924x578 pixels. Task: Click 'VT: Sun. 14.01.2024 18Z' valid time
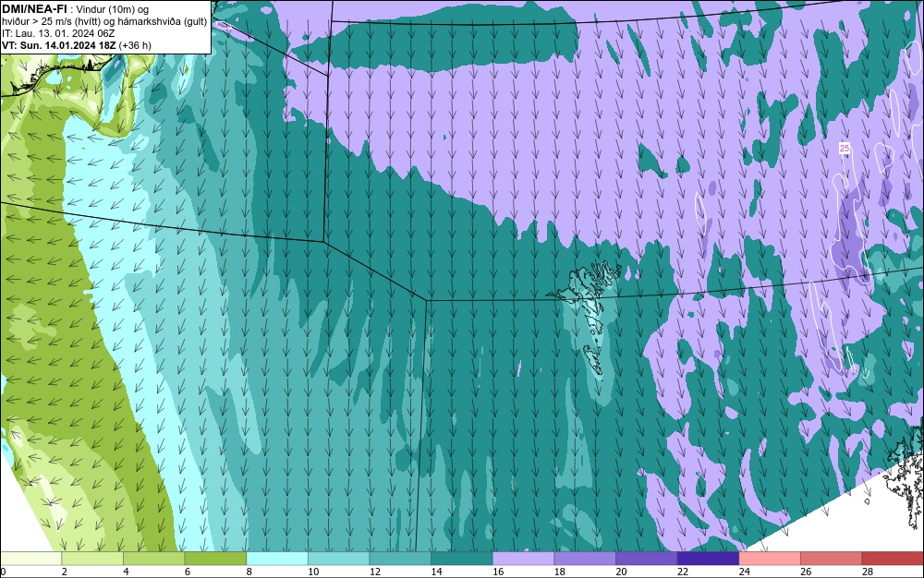coord(59,45)
